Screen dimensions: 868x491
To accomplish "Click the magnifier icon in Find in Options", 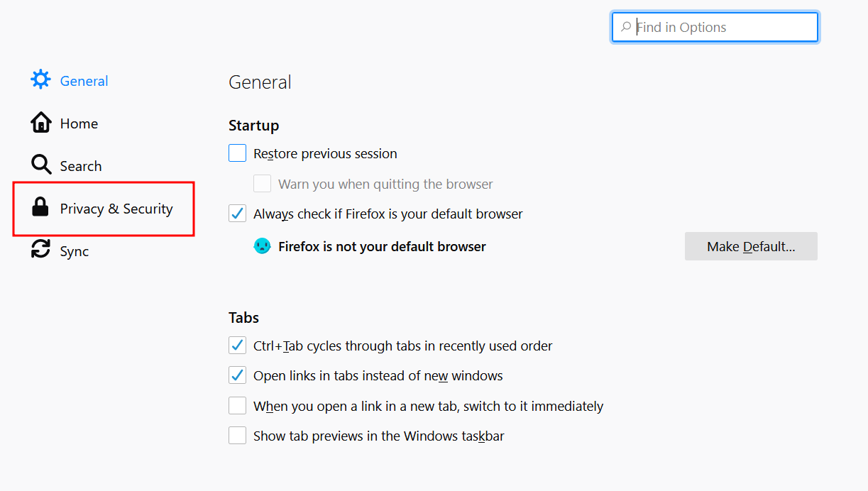I will click(625, 28).
